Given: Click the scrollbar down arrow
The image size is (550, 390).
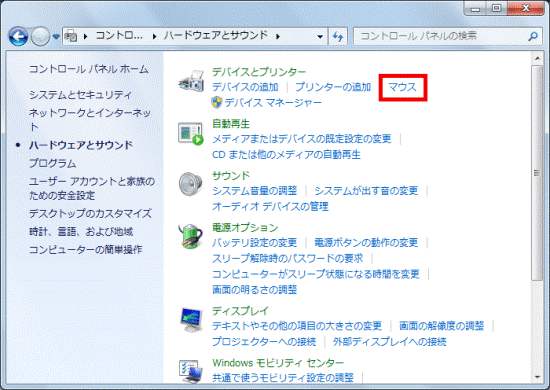Looking at the screenshot, I should [x=537, y=378].
